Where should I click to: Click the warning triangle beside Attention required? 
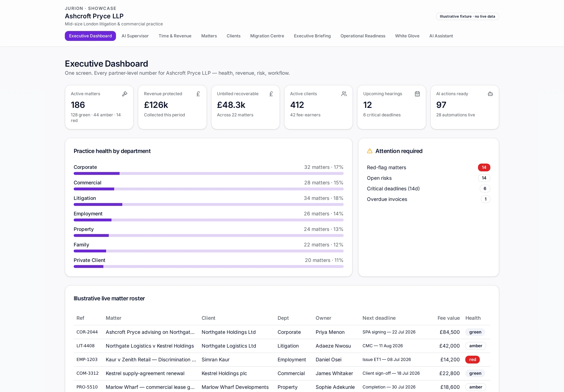pos(370,151)
